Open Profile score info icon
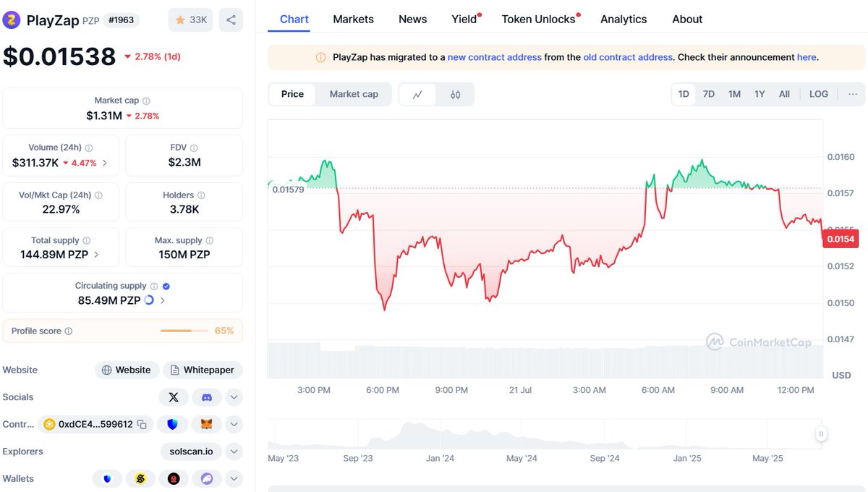 tap(69, 331)
